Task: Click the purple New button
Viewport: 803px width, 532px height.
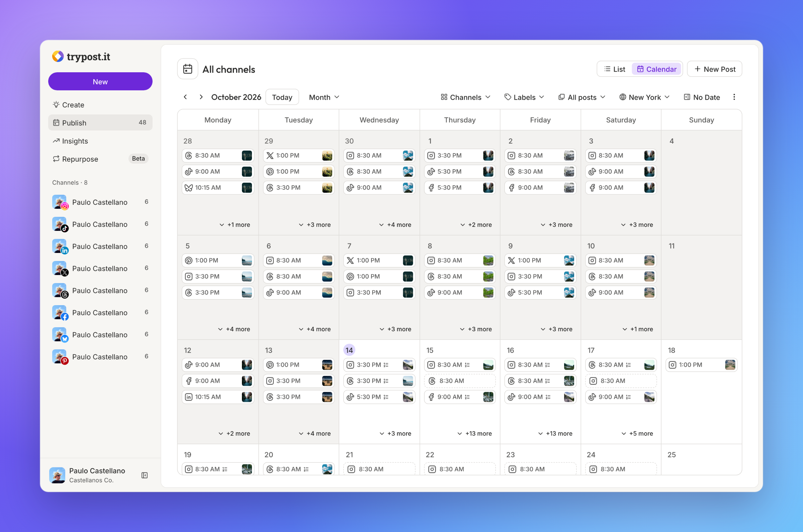Action: click(100, 81)
